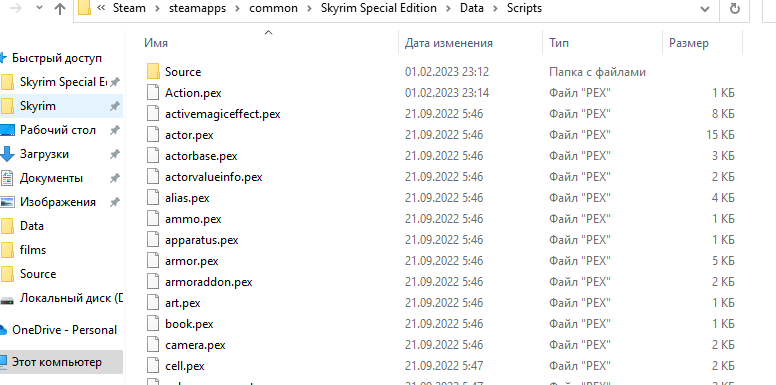Click the pin icon next to Загрузки

point(115,154)
